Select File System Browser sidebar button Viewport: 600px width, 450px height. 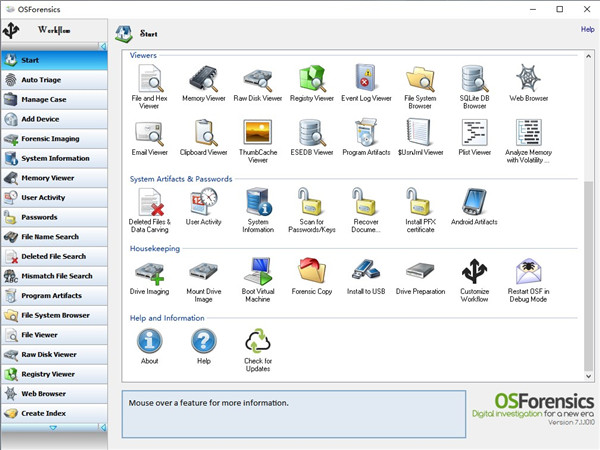54,315
